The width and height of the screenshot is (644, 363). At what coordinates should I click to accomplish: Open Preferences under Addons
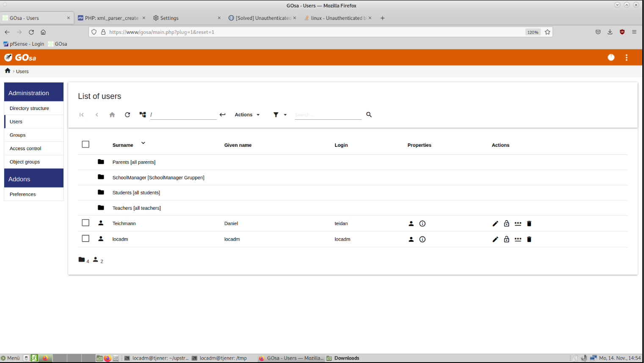(x=34, y=194)
